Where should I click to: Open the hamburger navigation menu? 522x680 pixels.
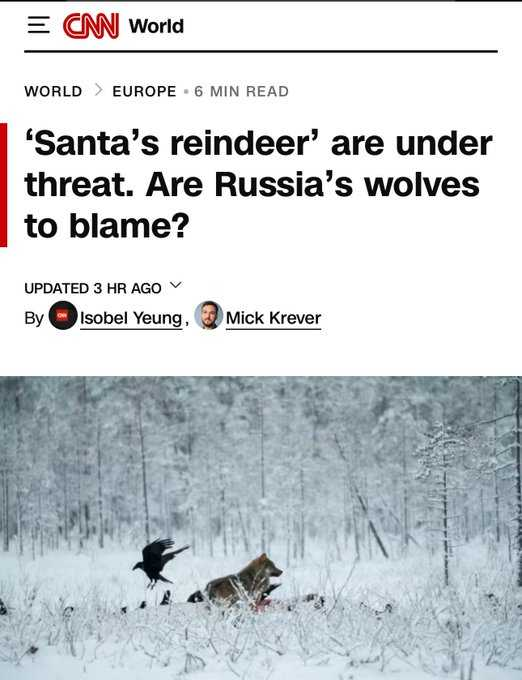click(x=39, y=25)
